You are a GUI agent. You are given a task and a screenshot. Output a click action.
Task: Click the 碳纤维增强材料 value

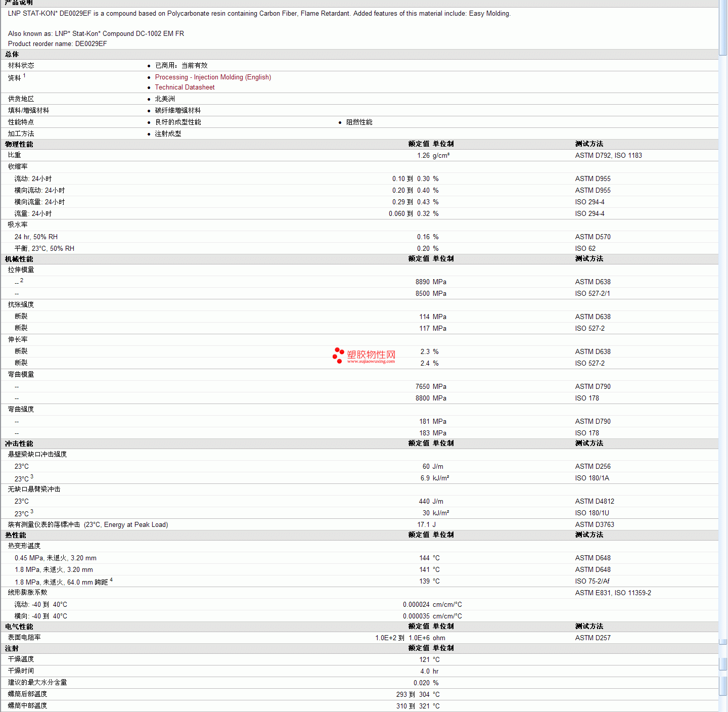click(x=178, y=111)
